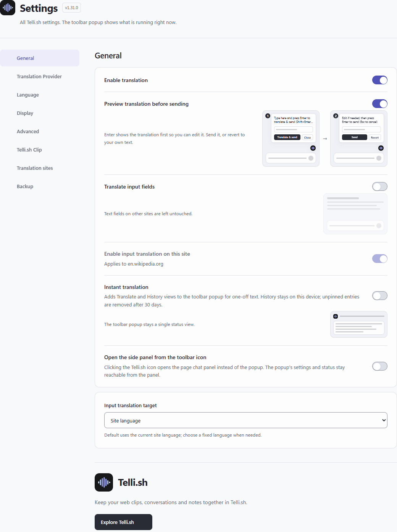
Task: Open the Backup section
Action: (40, 186)
